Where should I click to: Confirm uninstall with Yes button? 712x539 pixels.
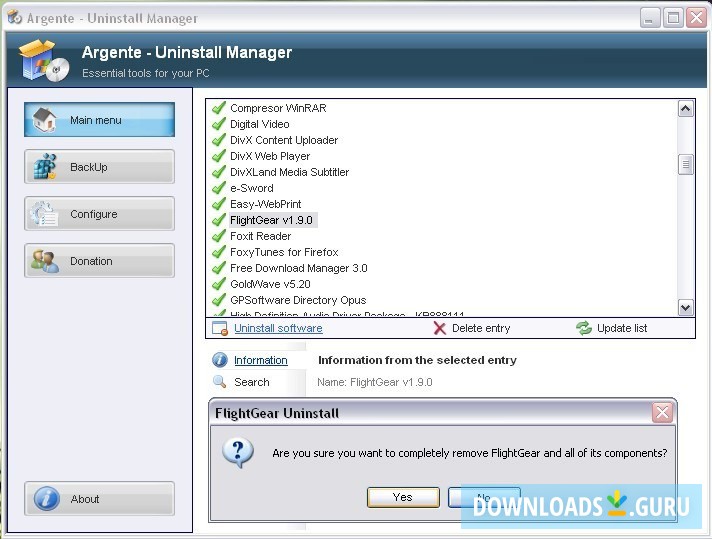(x=403, y=497)
